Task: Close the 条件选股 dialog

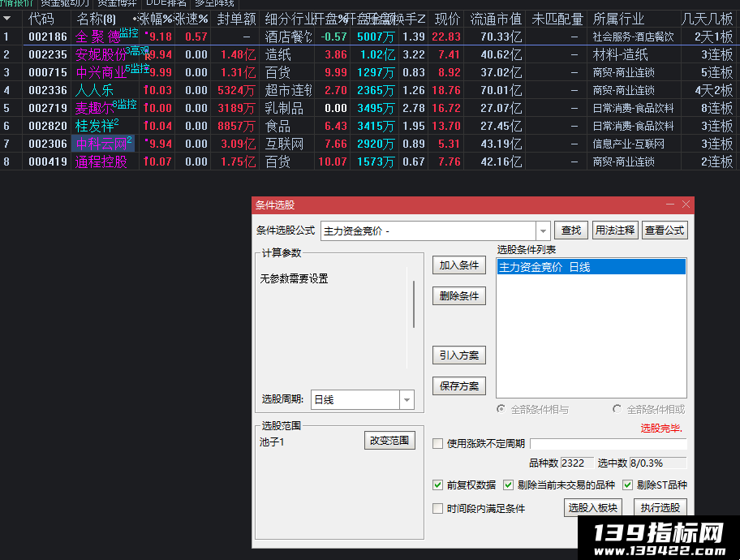Action: pos(686,204)
